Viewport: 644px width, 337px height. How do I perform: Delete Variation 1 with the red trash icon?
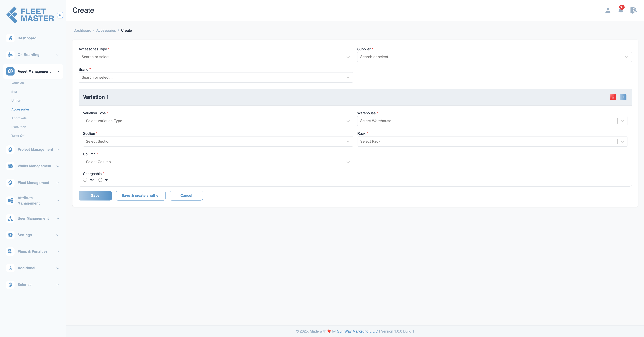pos(613,97)
